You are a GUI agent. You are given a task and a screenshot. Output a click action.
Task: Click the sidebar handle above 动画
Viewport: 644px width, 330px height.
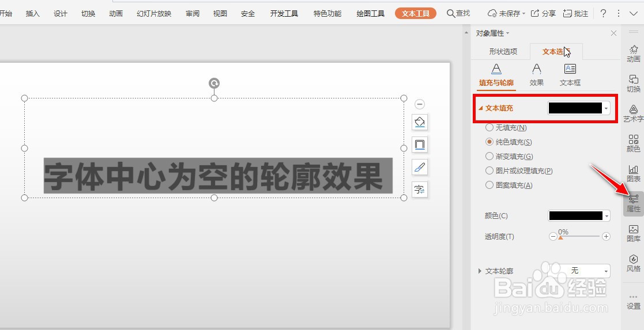[x=633, y=32]
